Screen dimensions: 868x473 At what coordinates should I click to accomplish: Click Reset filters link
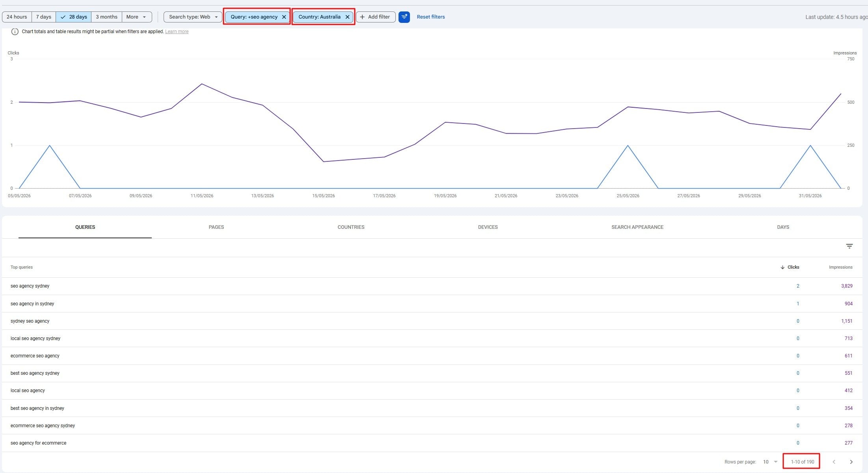[x=431, y=17]
